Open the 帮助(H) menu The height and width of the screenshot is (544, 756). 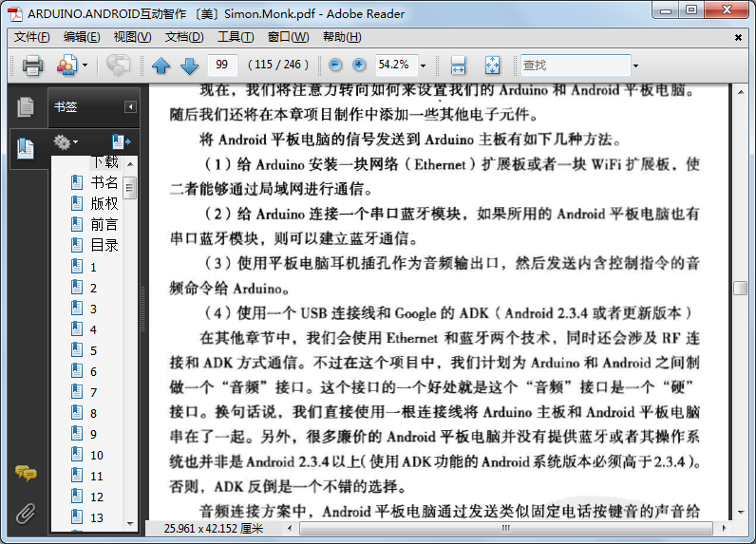click(x=342, y=37)
